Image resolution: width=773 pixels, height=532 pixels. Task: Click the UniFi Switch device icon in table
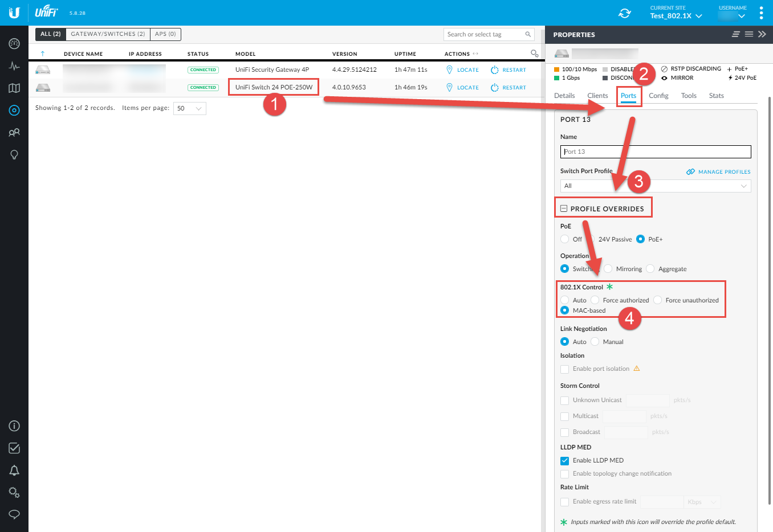pos(43,88)
